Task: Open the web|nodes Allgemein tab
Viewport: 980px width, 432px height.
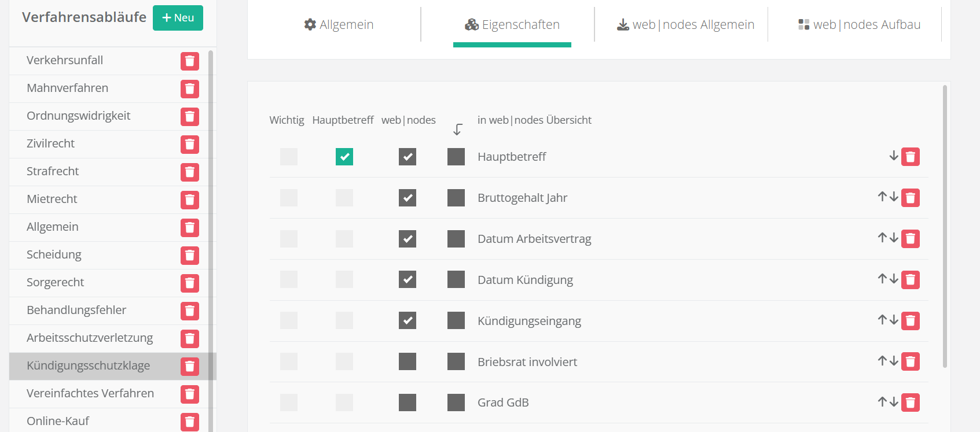Action: (x=685, y=25)
